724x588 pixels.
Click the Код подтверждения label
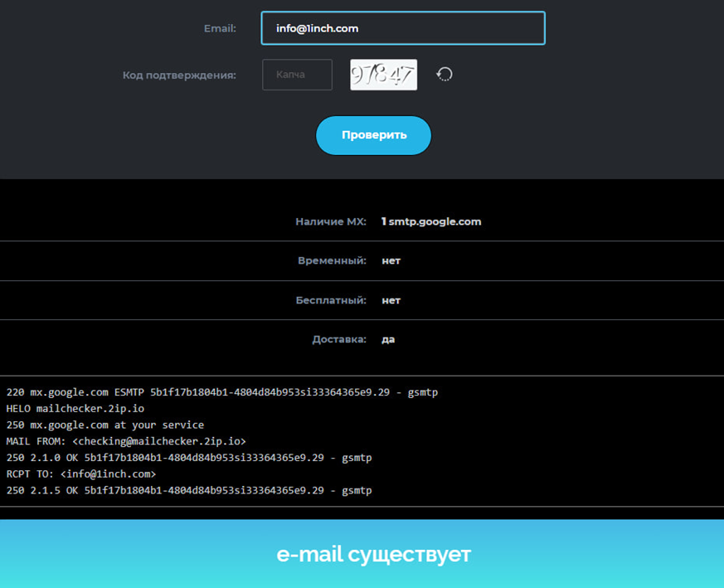179,75
